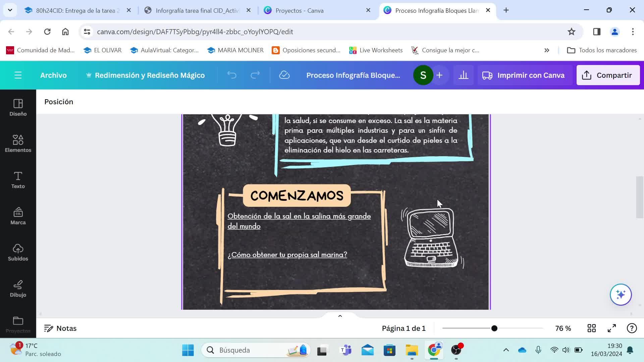
Task: Click the Compartir button
Action: click(608, 75)
